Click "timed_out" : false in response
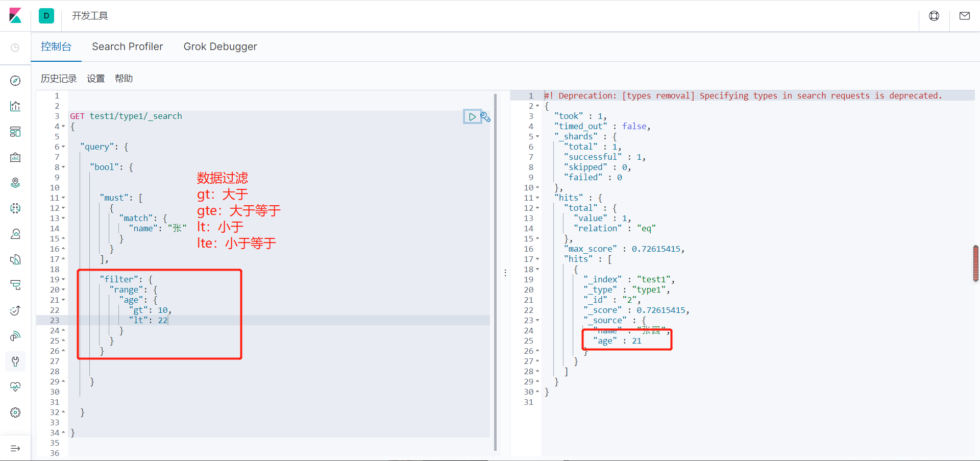980x461 pixels. (x=602, y=127)
